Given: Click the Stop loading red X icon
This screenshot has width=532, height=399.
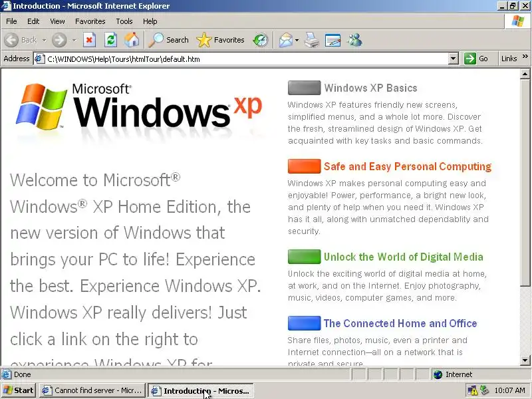Looking at the screenshot, I should click(89, 40).
